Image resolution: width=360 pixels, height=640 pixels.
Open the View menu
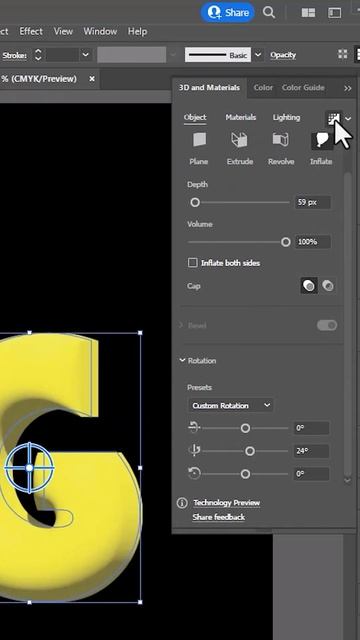63,31
